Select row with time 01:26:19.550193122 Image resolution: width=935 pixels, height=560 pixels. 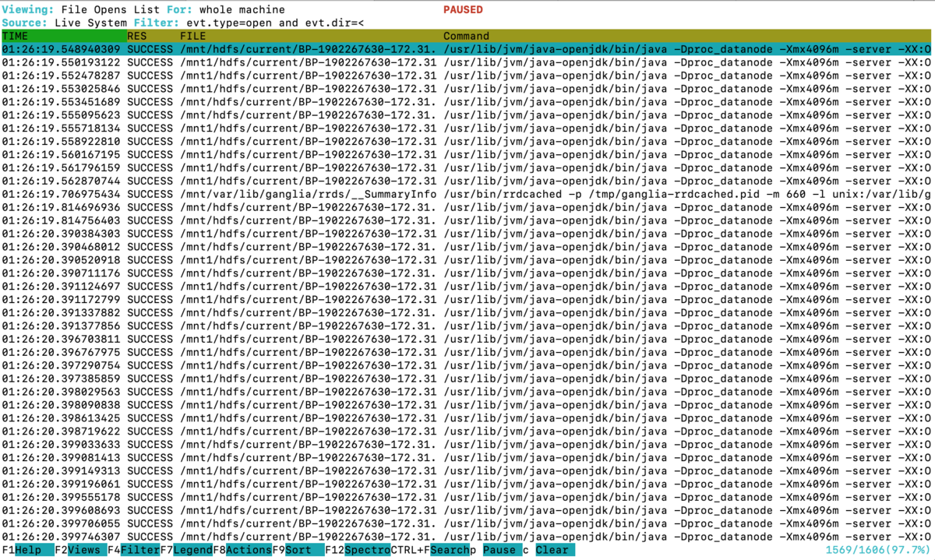(x=467, y=62)
